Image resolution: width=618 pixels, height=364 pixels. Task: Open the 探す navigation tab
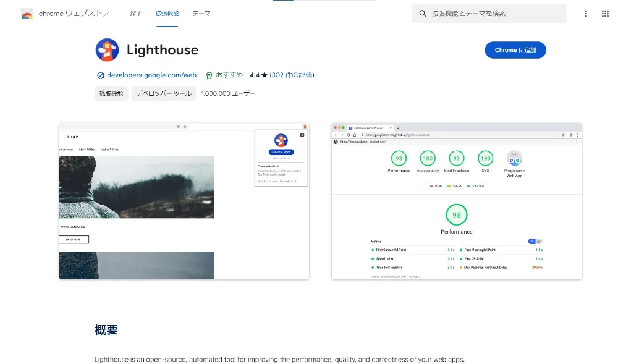click(135, 14)
